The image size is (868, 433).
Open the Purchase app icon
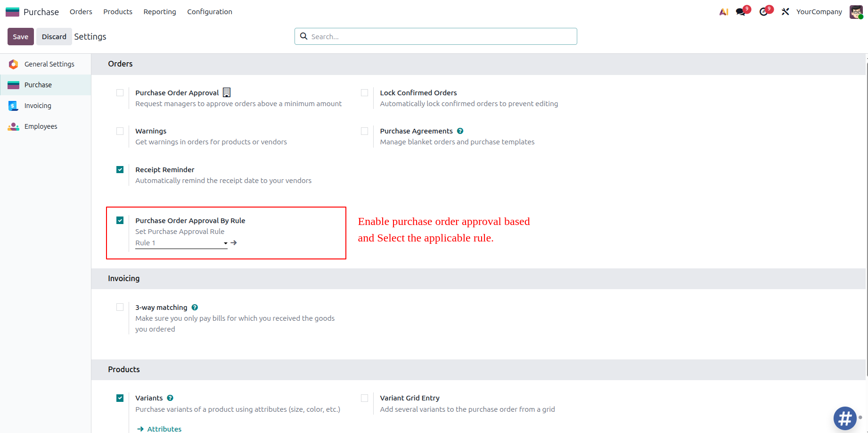(12, 11)
